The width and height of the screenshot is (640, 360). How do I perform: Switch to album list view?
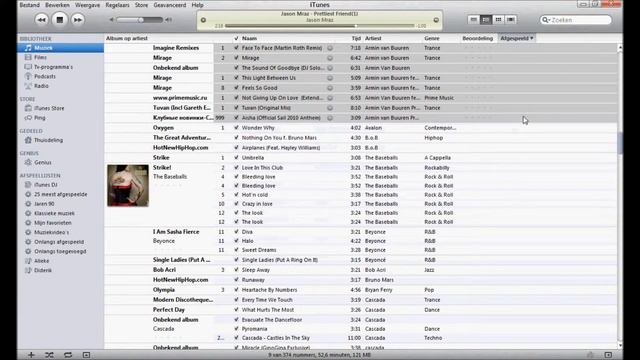tap(486, 20)
